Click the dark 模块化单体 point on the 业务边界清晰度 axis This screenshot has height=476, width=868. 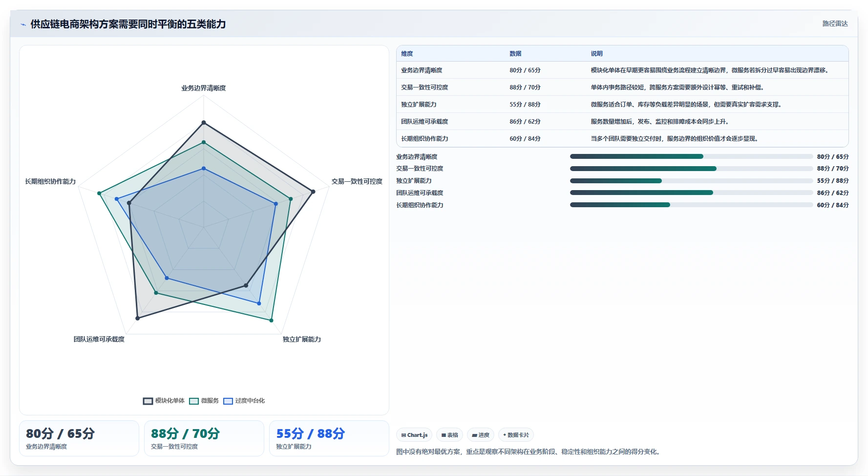click(x=204, y=123)
